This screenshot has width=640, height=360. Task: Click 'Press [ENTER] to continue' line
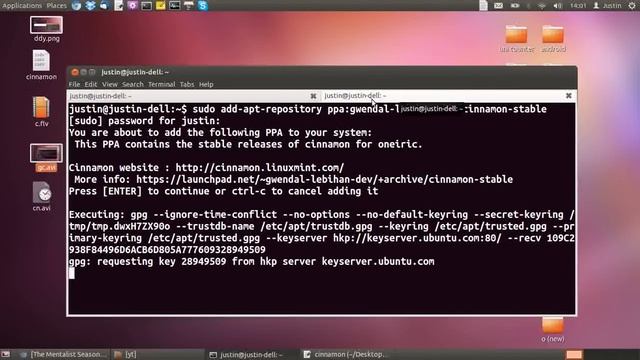pos(223,191)
